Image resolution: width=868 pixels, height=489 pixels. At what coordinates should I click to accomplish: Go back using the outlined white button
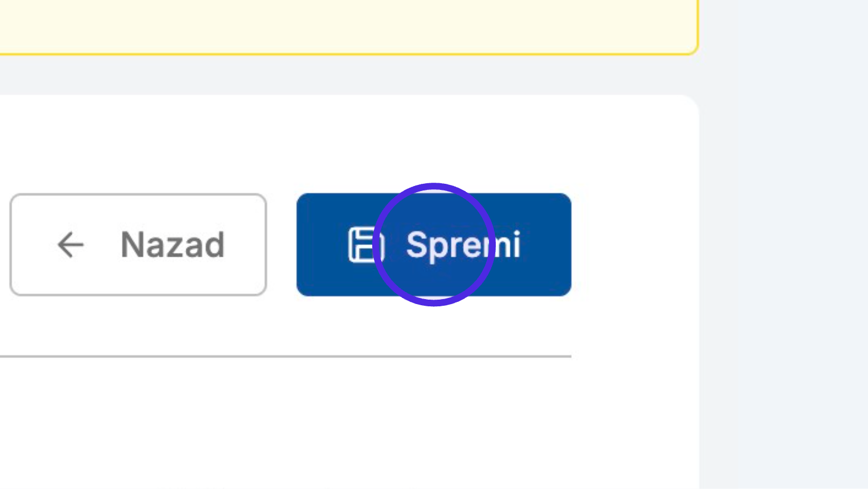[138, 245]
